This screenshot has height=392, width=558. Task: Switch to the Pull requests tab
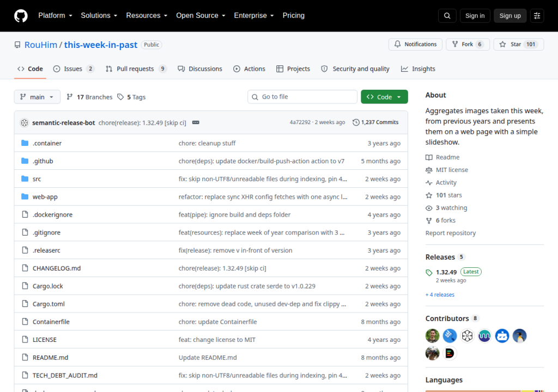click(136, 69)
